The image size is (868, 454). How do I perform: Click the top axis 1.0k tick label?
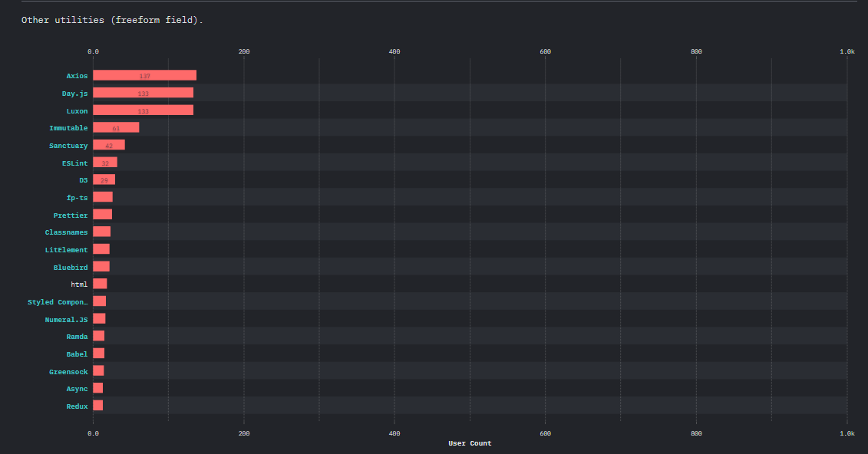847,51
